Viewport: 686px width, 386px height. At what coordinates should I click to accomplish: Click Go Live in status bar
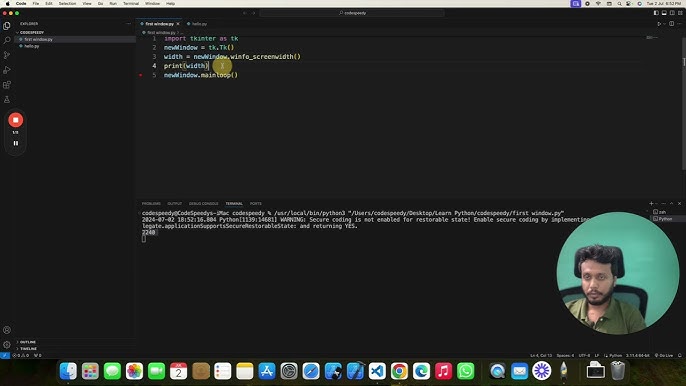pos(664,355)
